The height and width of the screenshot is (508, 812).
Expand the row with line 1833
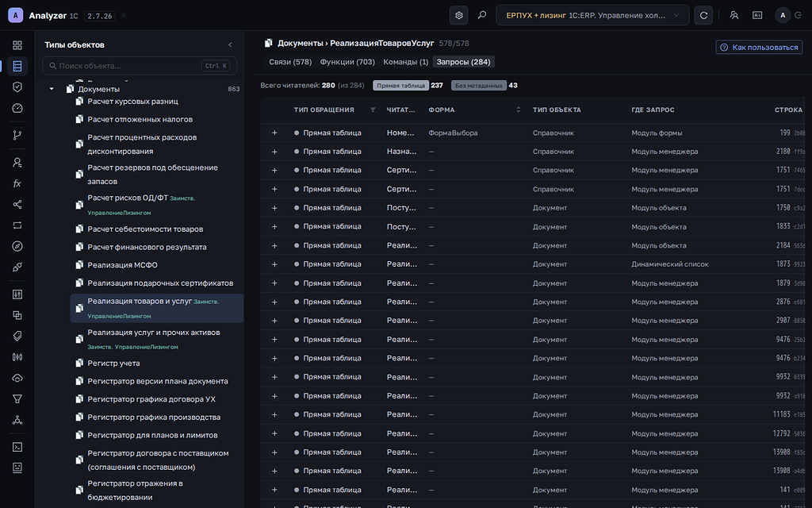274,227
